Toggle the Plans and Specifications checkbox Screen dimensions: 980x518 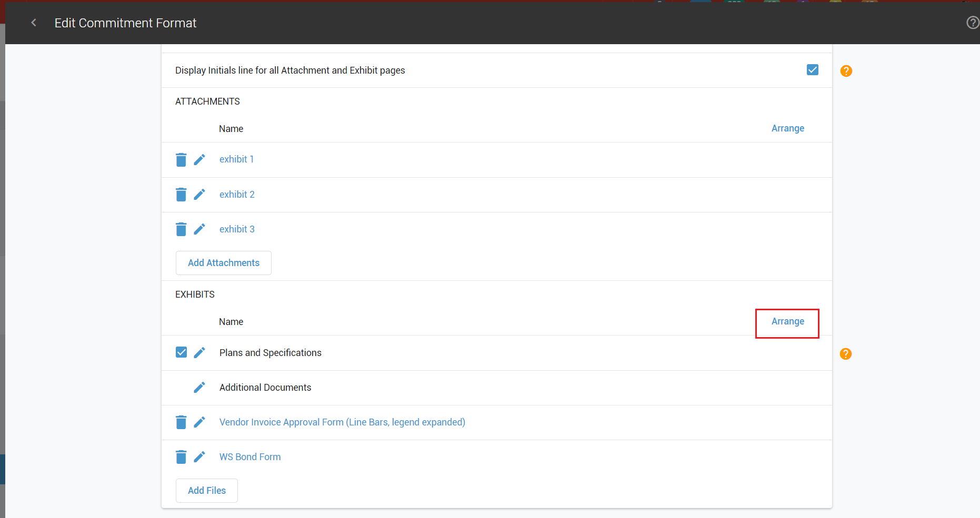181,352
